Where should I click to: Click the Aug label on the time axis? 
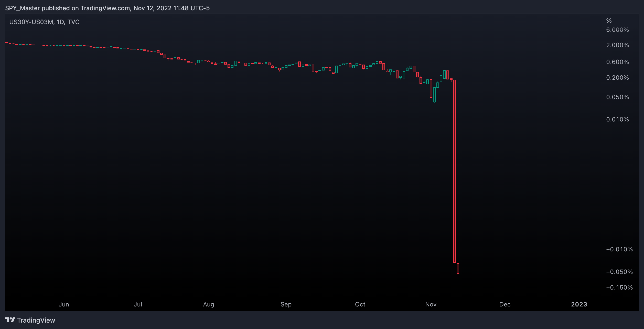coord(209,304)
